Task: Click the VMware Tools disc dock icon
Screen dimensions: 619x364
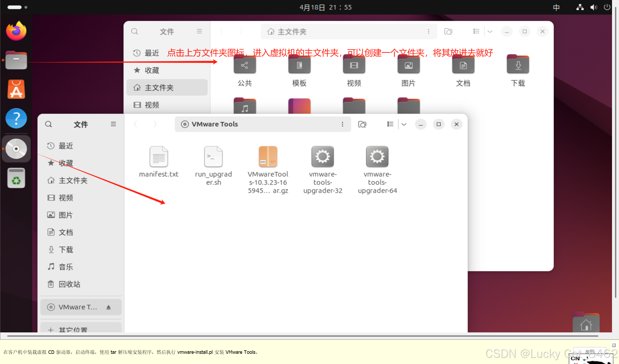Action: click(16, 149)
